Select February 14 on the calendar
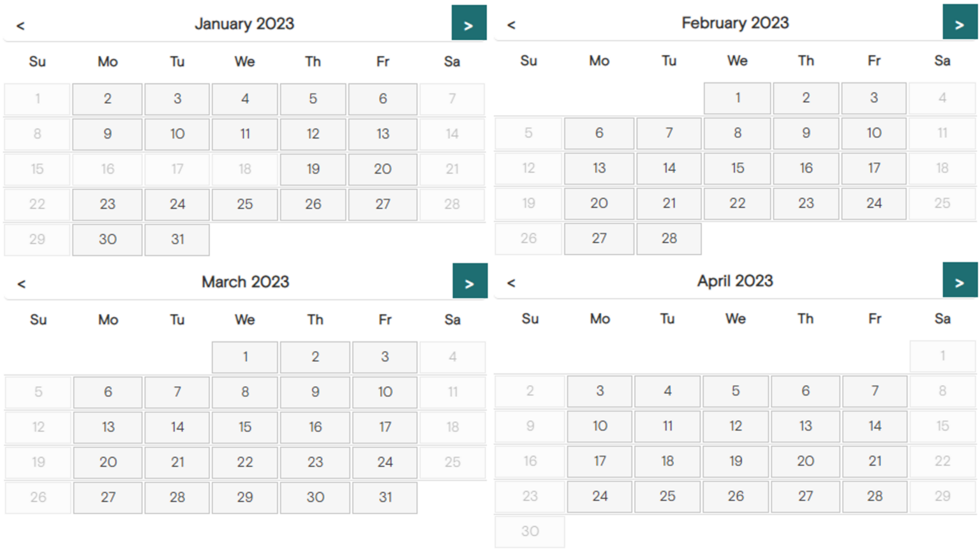980x550 pixels. 669,168
